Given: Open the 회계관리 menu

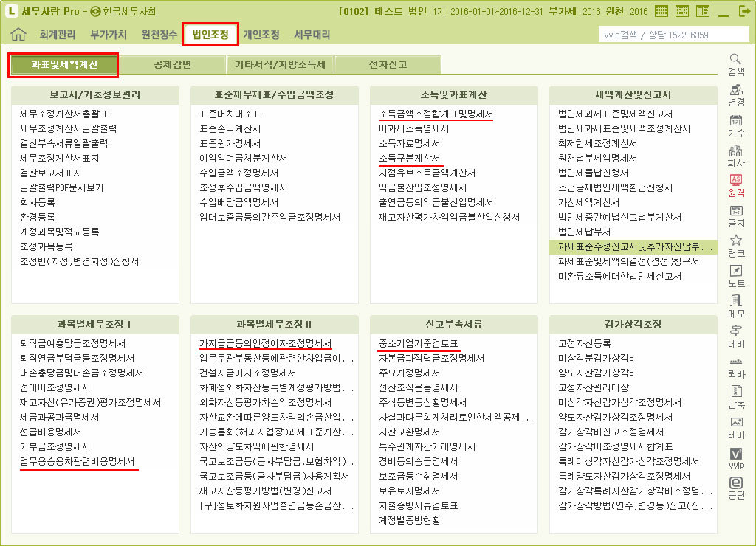Looking at the screenshot, I should 58,35.
